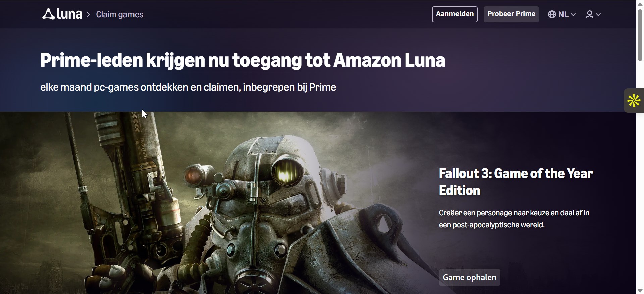Click the Aanmelden sign-in button
644x294 pixels.
click(454, 14)
